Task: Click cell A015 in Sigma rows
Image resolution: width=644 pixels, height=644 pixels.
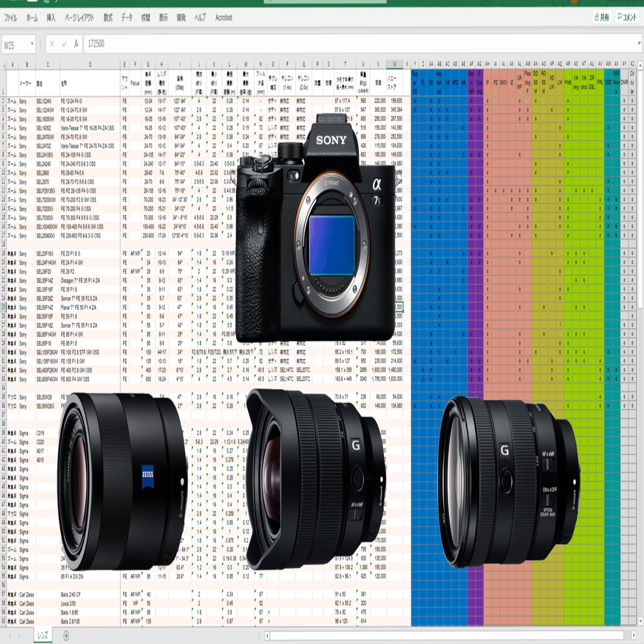Action: click(x=47, y=460)
